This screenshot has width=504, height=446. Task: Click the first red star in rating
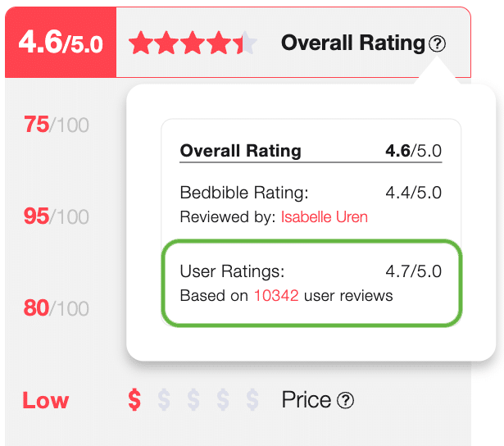point(141,43)
